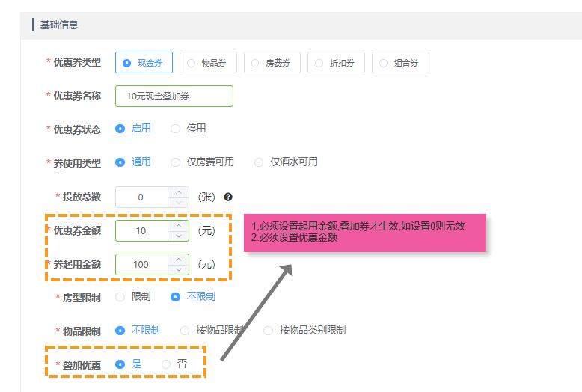The image size is (582, 392).
Task: Click the 投放总数 number field
Action: point(141,197)
